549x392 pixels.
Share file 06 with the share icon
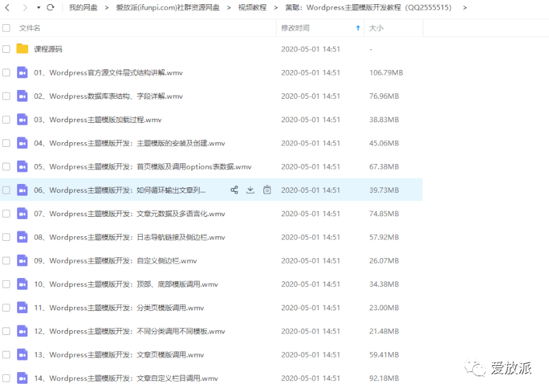[234, 190]
